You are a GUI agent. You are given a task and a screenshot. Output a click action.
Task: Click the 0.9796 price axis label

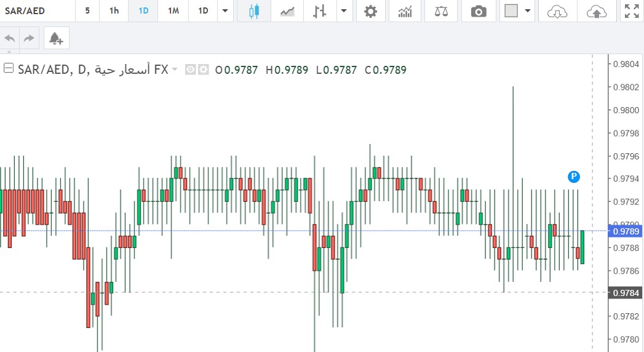coord(626,156)
